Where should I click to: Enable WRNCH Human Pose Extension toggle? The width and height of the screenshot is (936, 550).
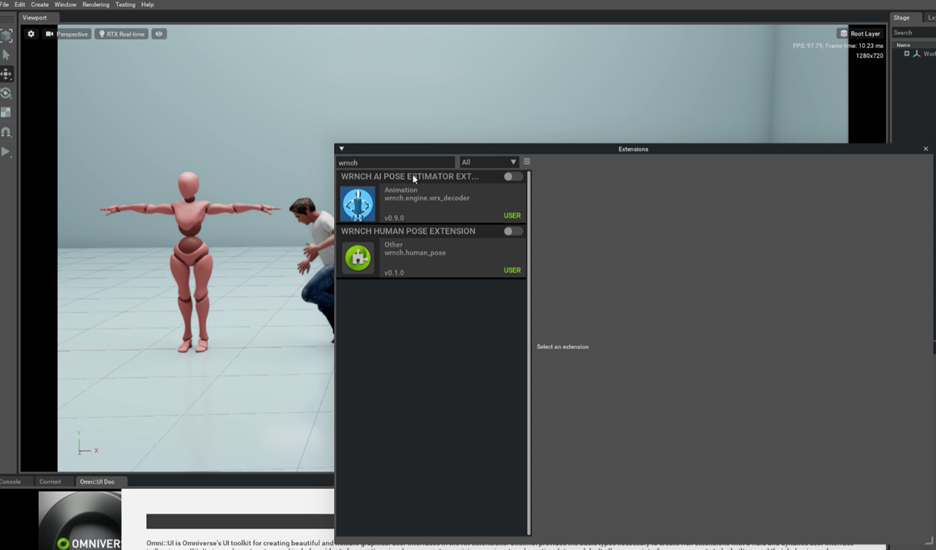pyautogui.click(x=512, y=231)
